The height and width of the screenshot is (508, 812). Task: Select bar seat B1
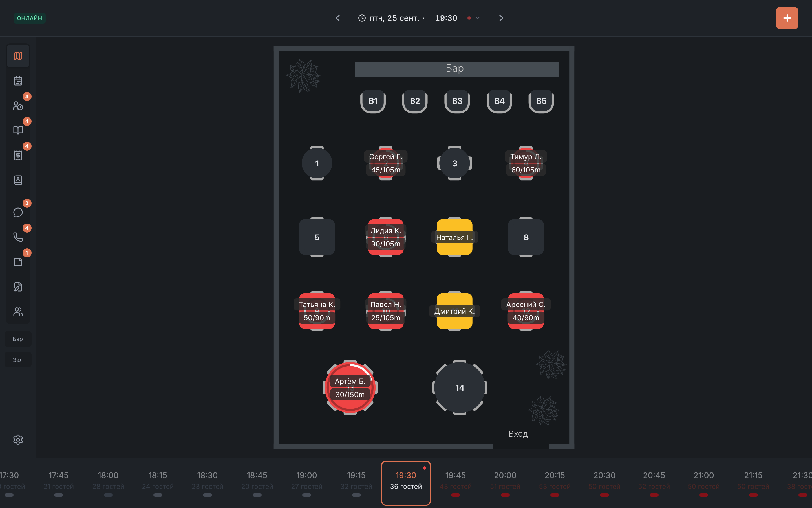click(373, 101)
